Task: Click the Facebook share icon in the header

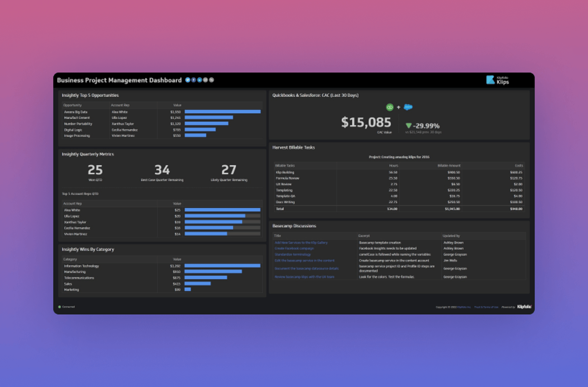Action: [x=194, y=80]
